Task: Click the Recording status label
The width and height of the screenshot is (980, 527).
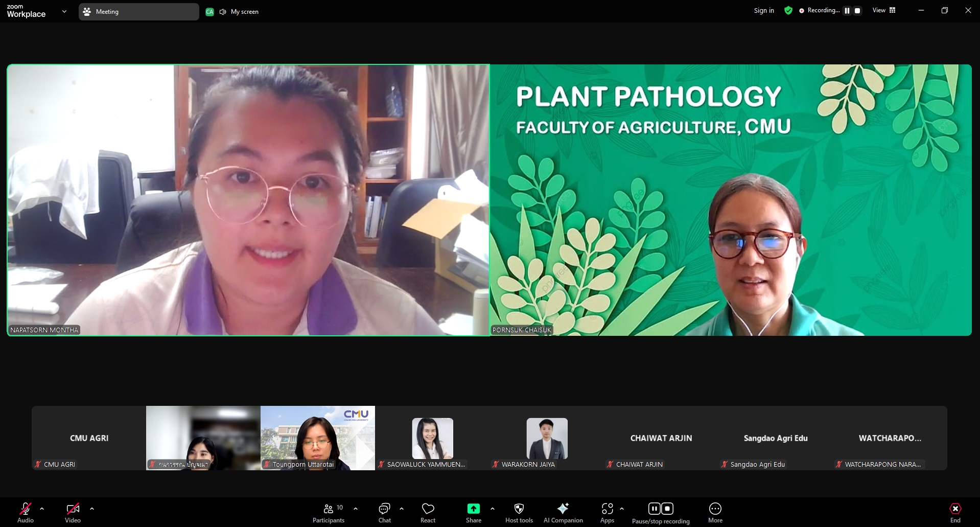Action: [823, 10]
